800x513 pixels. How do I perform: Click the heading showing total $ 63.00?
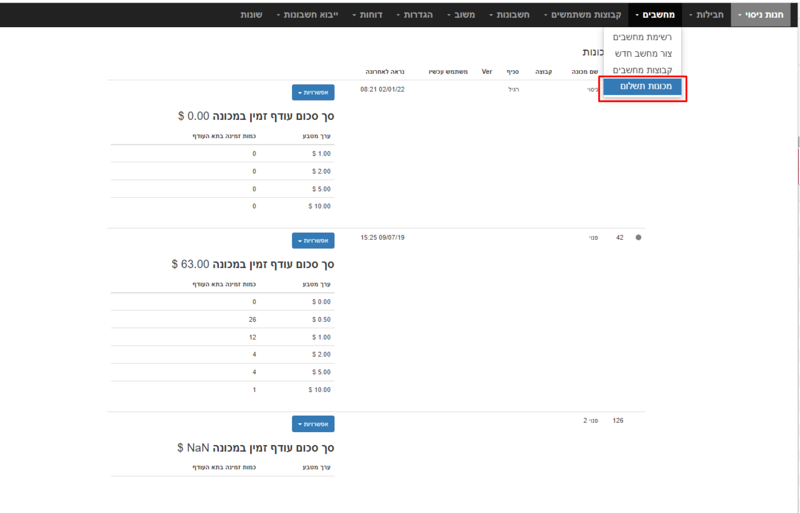[x=253, y=264]
